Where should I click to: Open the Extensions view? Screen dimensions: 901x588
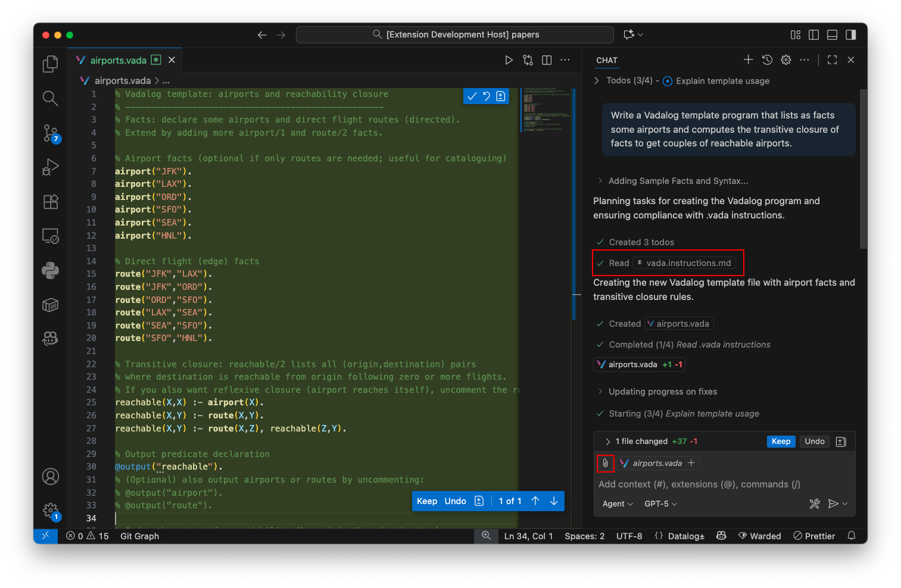point(51,202)
